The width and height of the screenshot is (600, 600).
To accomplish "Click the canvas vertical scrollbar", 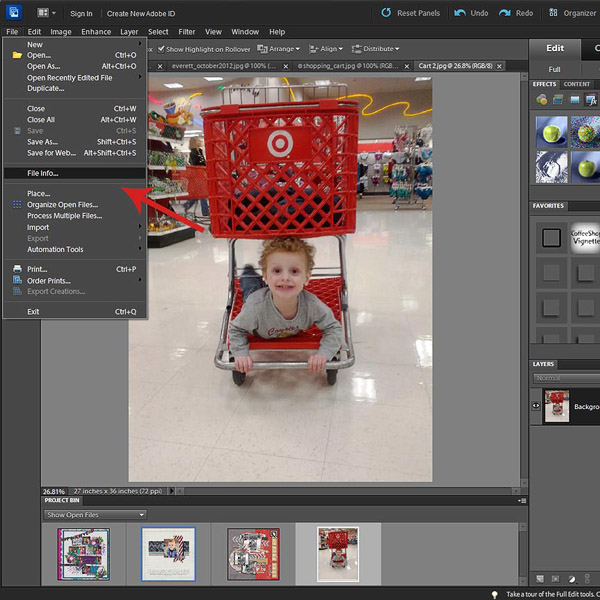I will (x=523, y=279).
